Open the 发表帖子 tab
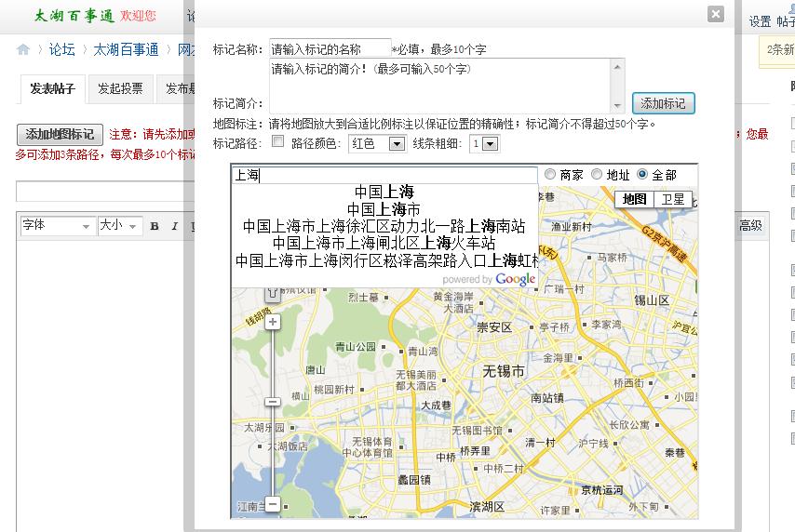795x532 pixels. 53,89
